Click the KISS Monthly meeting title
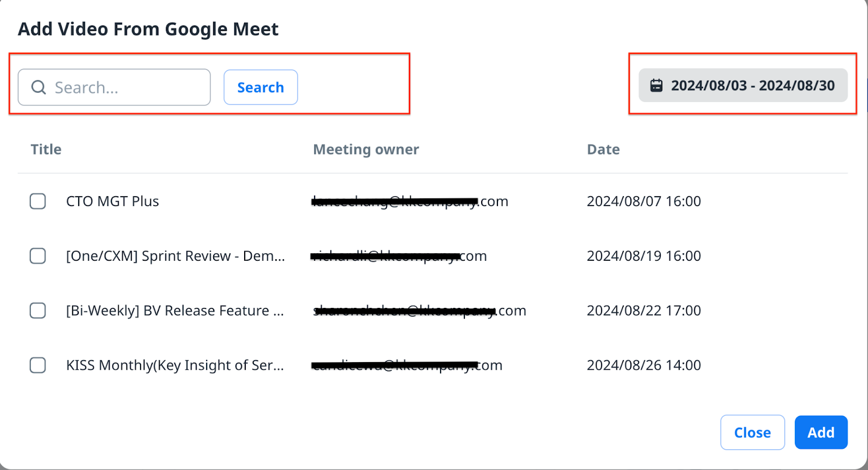Screen dimensions: 868x470 click(175, 365)
